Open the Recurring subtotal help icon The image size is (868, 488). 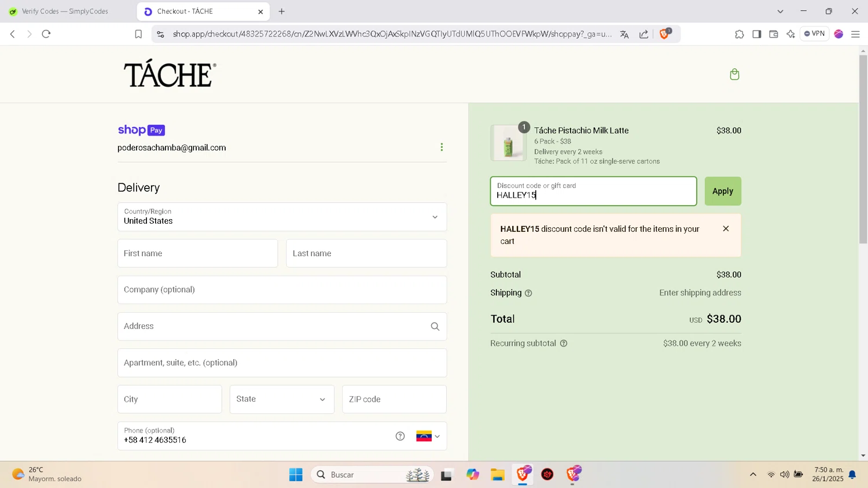[564, 343]
